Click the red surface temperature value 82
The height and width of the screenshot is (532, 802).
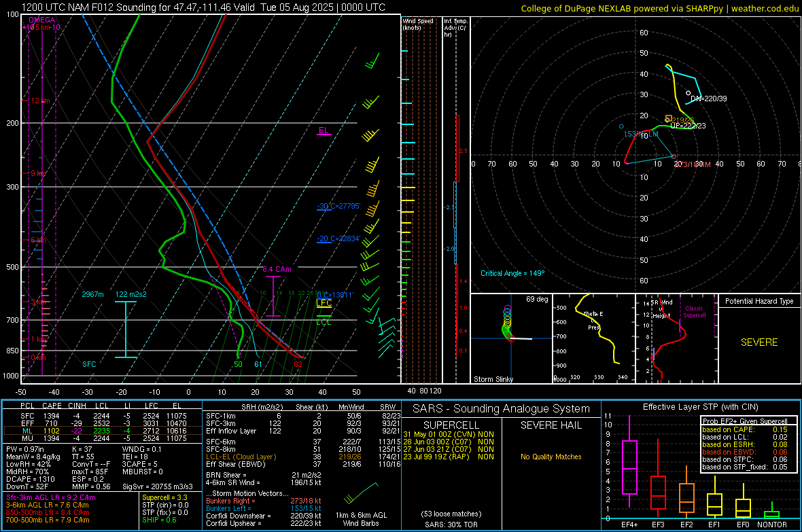pyautogui.click(x=298, y=364)
